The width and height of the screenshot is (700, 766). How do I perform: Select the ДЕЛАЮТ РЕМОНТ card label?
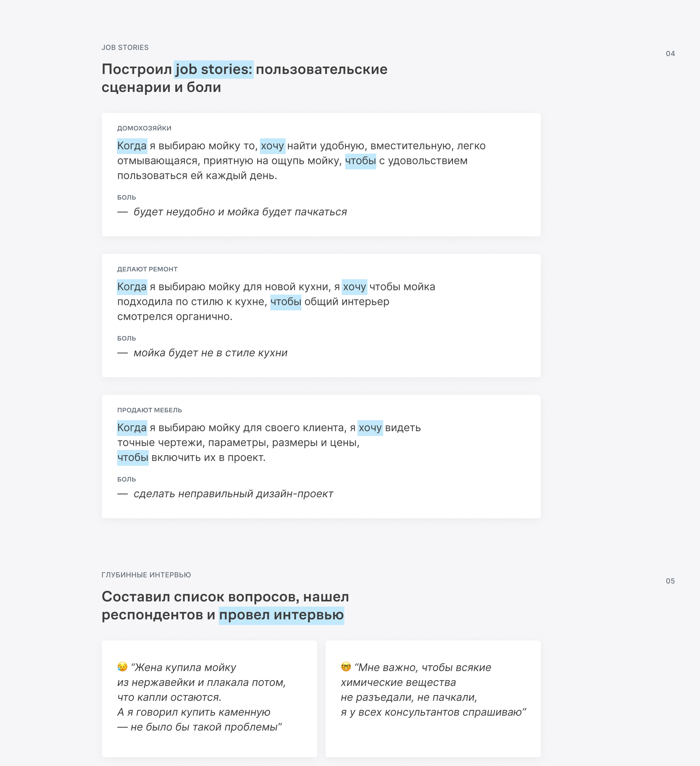click(x=147, y=269)
